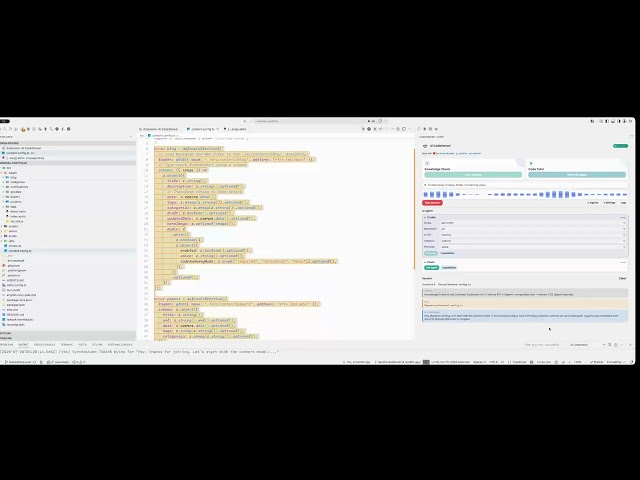Click the blue AI message in session log
The image size is (640, 480).
[x=525, y=316]
